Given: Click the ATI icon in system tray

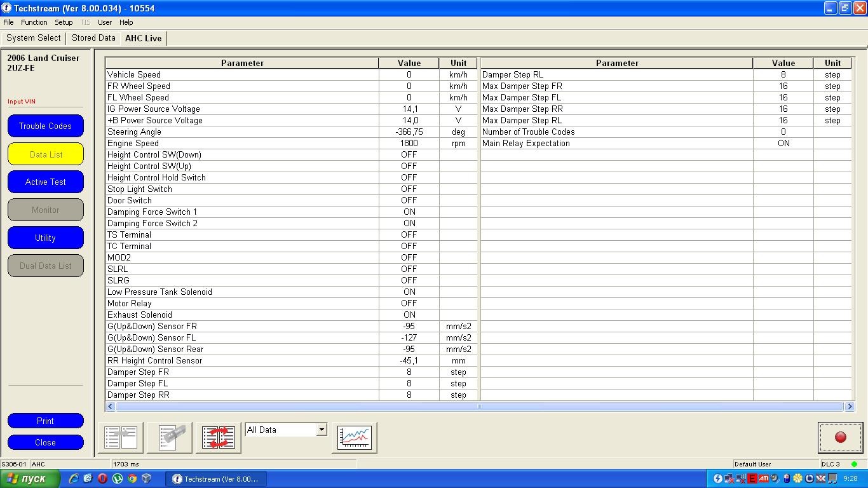Looking at the screenshot, I should point(763,478).
